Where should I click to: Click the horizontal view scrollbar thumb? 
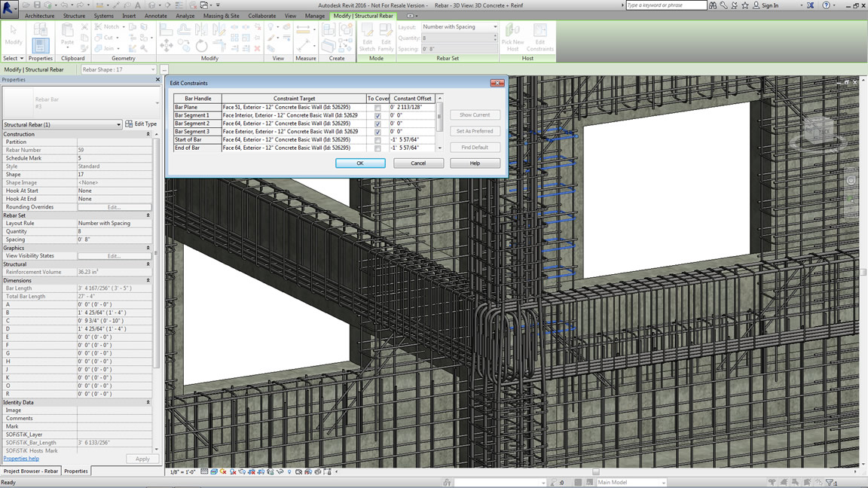coord(596,472)
